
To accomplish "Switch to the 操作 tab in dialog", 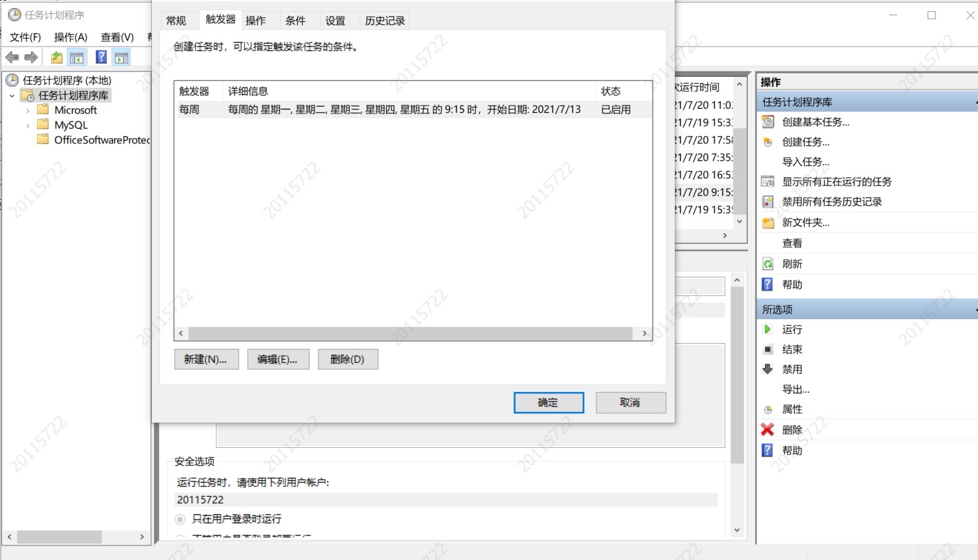I will 255,21.
